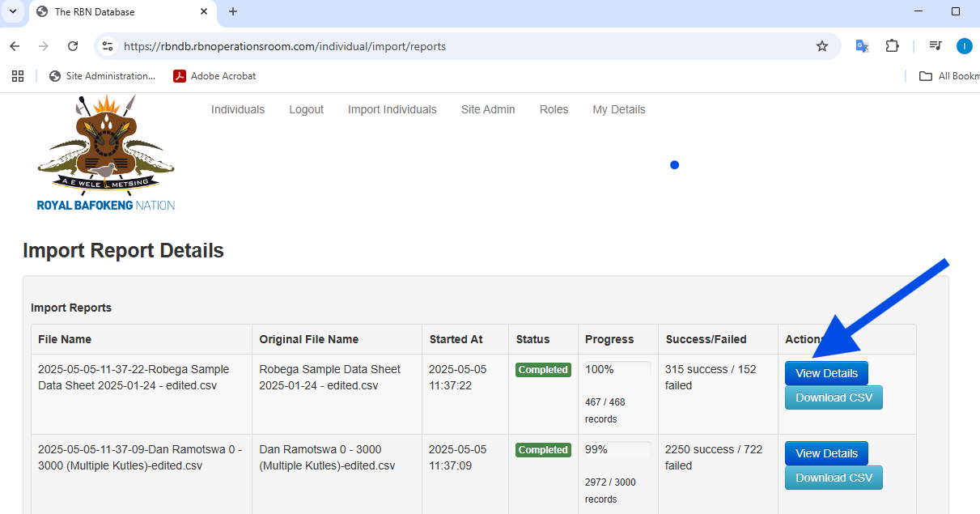Click the site information icon in address bar
980x514 pixels.
click(x=108, y=46)
